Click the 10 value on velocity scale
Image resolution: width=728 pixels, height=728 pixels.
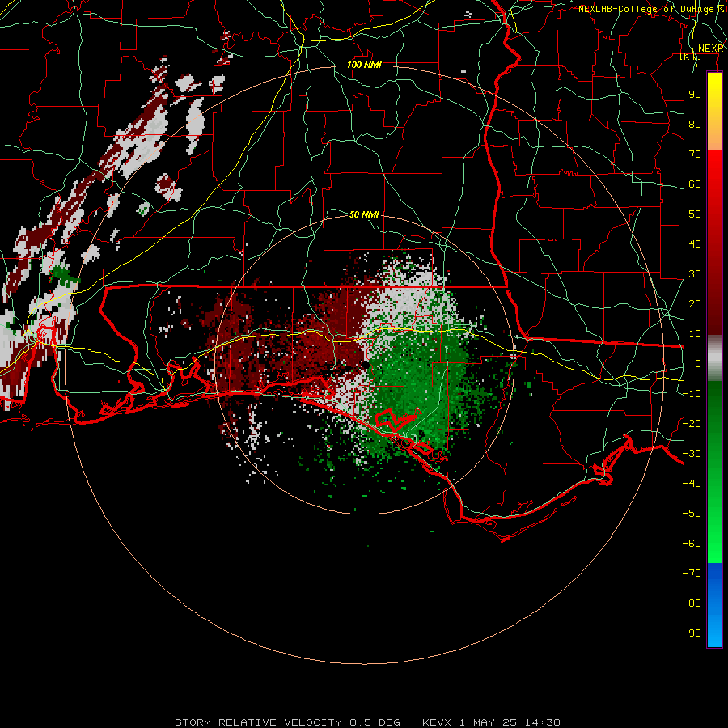(695, 334)
